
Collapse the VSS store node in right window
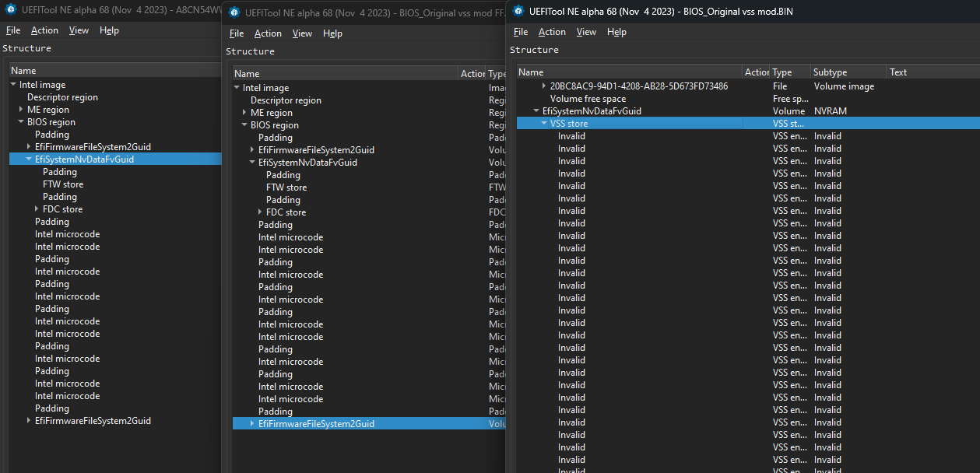click(x=544, y=124)
